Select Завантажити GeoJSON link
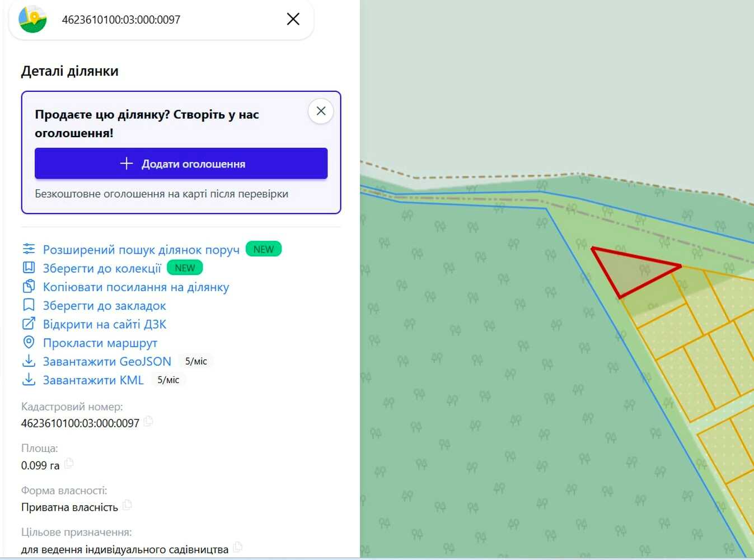Viewport: 754px width, 560px height. [107, 362]
